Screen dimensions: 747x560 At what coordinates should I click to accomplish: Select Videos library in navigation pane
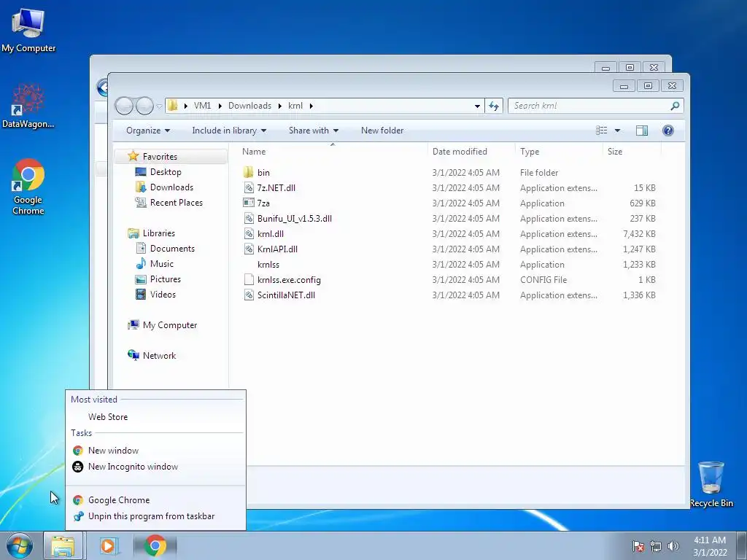point(163,295)
